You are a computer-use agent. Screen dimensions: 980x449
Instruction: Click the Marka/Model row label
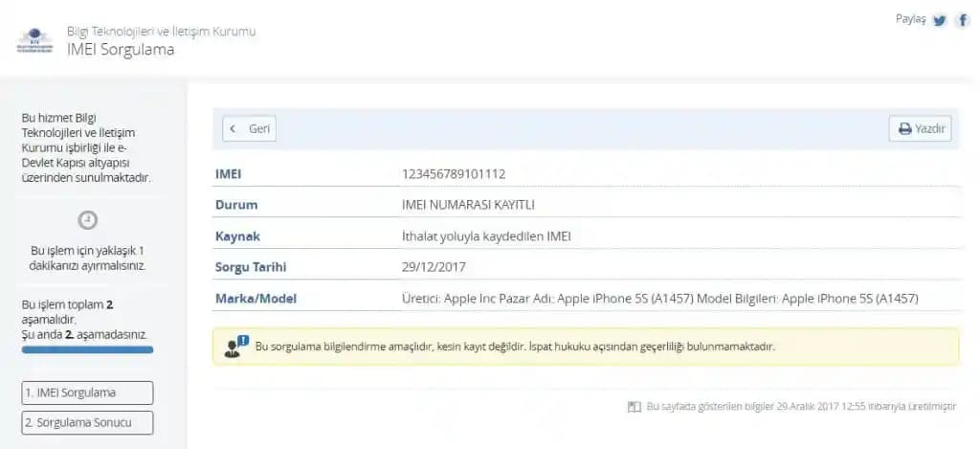[256, 299]
